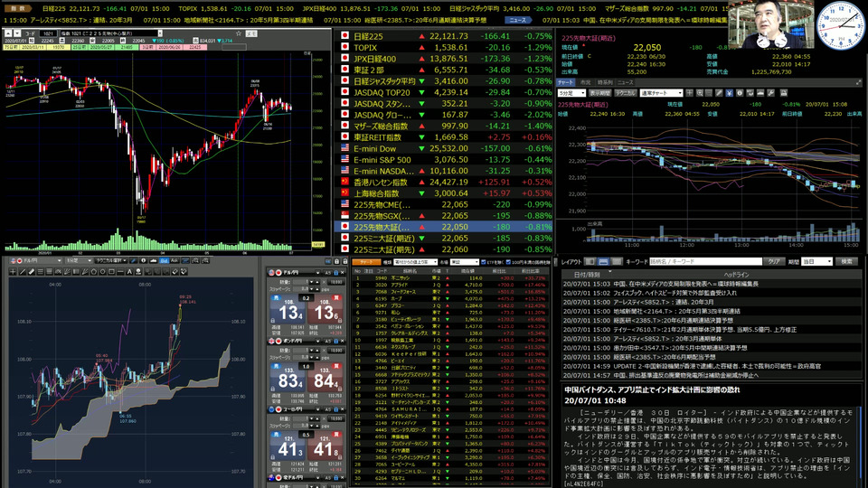The width and height of the screenshot is (868, 488).
Task: Open the timeframe dropdown in FX chart
Action: pyautogui.click(x=80, y=260)
